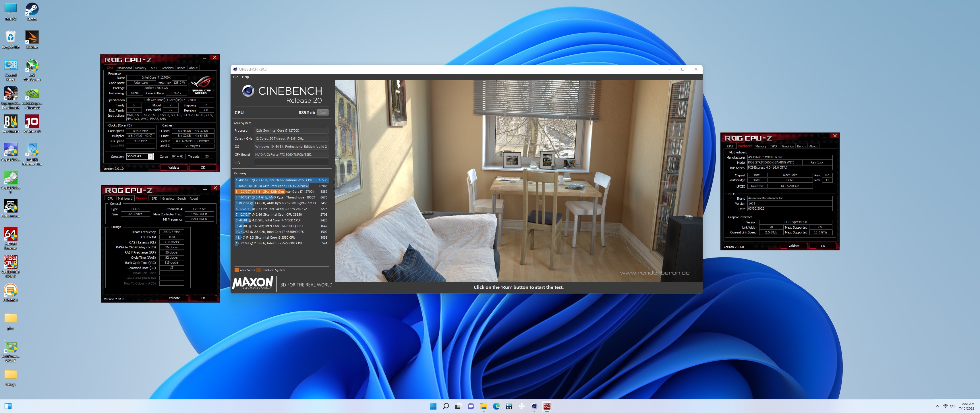Open the things folder
Screen dimensions: 980x413
(11, 377)
